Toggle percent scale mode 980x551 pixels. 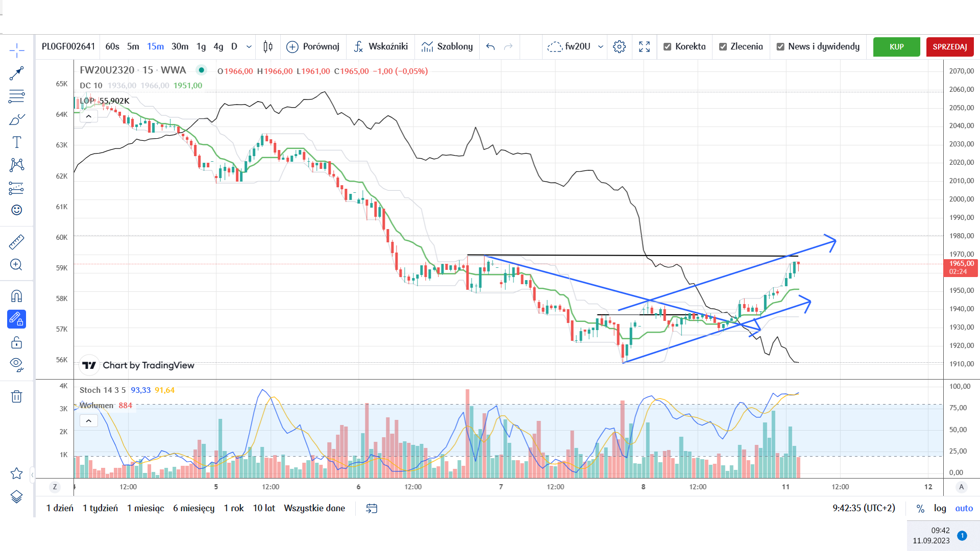point(920,508)
